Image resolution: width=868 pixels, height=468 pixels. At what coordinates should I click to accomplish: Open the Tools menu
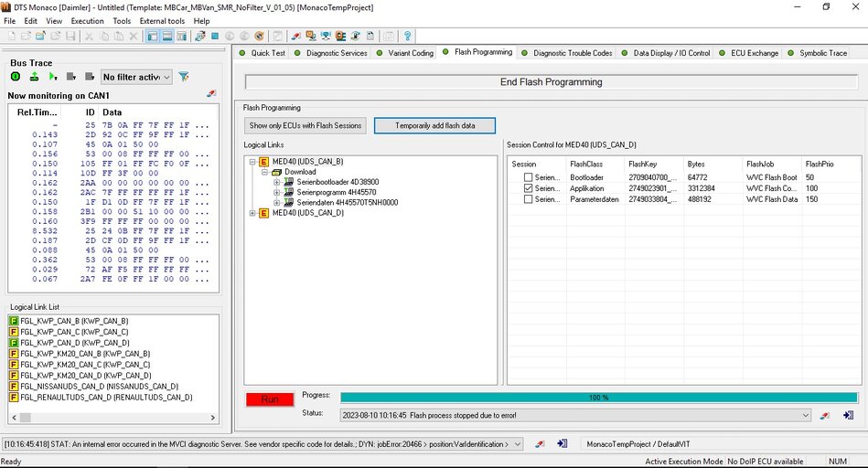point(122,21)
